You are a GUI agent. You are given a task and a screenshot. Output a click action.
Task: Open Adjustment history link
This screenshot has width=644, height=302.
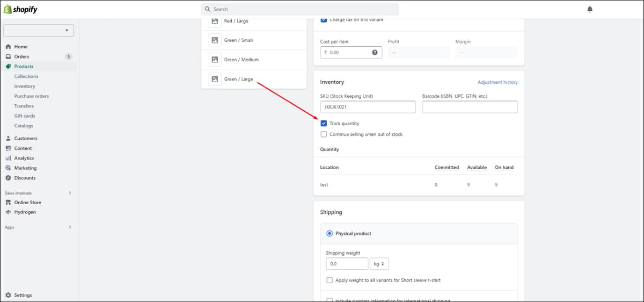pos(497,82)
